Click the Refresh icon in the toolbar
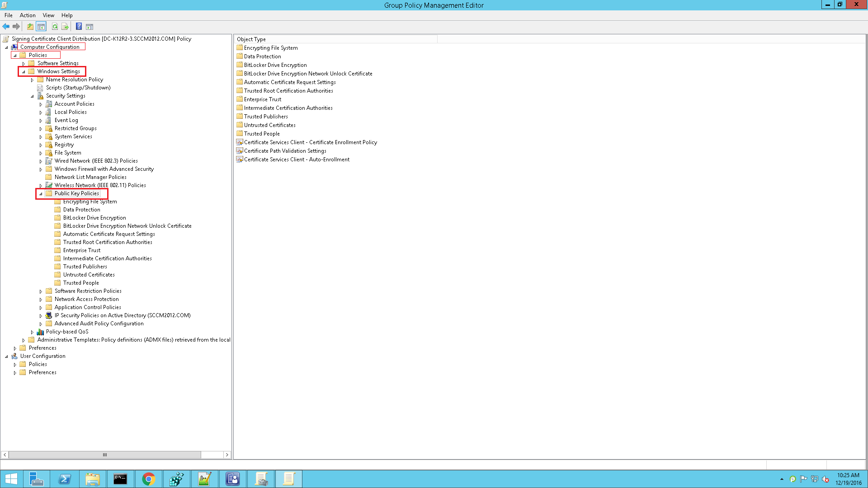868x488 pixels. click(x=55, y=26)
